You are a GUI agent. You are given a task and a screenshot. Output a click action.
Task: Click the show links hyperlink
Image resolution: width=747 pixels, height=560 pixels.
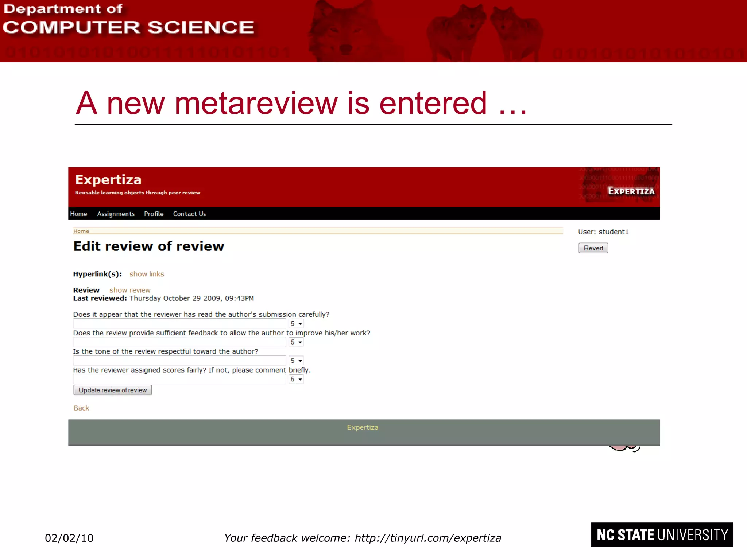[147, 274]
